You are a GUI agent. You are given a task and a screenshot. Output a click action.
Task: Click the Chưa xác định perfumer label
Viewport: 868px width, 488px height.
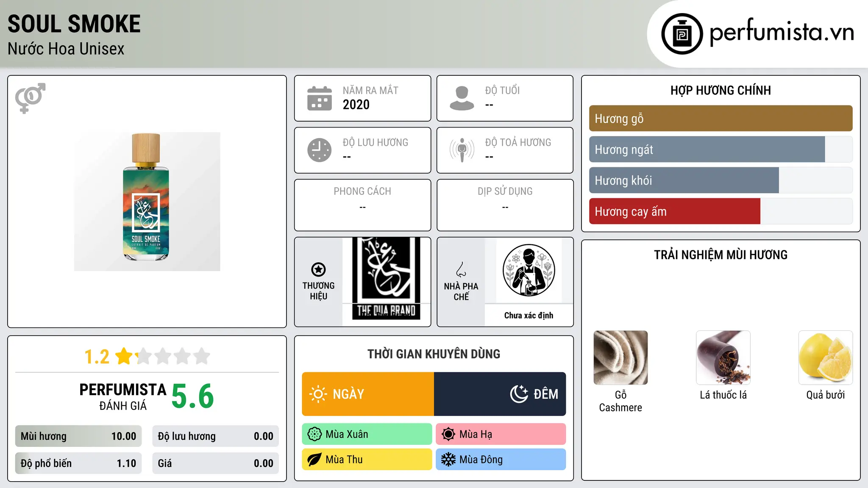tap(529, 315)
